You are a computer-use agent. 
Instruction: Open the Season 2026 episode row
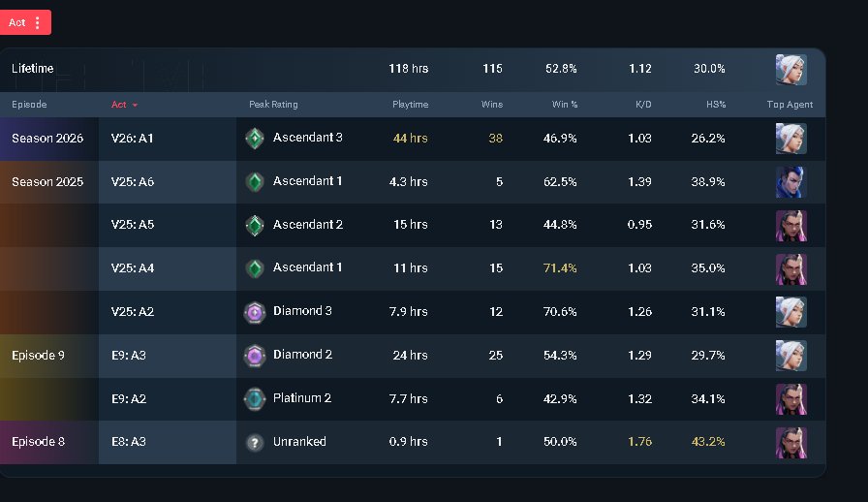(413, 139)
